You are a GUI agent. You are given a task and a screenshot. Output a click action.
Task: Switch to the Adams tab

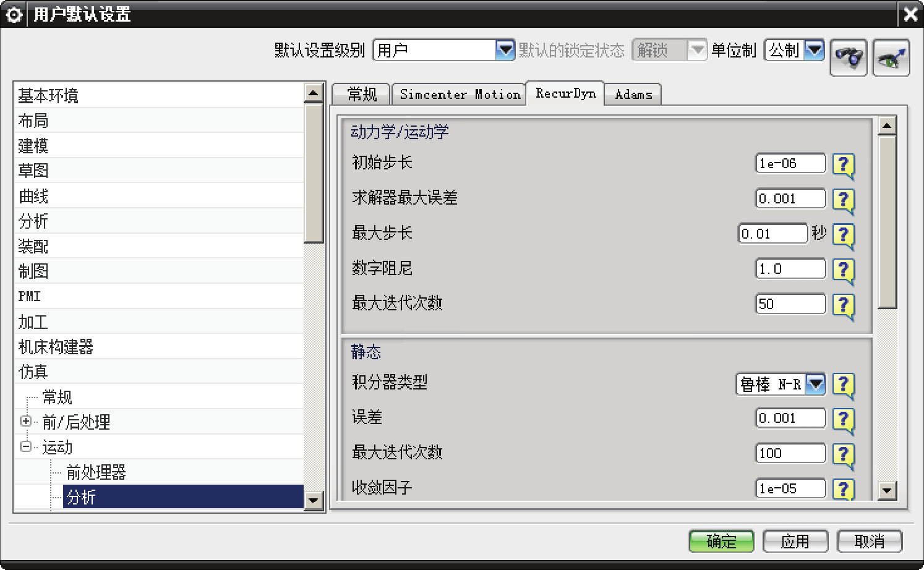click(x=633, y=95)
